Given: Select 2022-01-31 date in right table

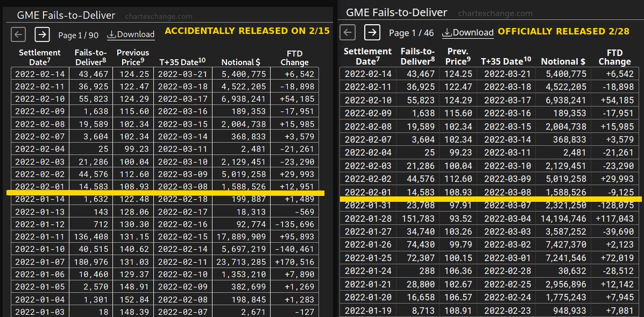Looking at the screenshot, I should coord(369,206).
